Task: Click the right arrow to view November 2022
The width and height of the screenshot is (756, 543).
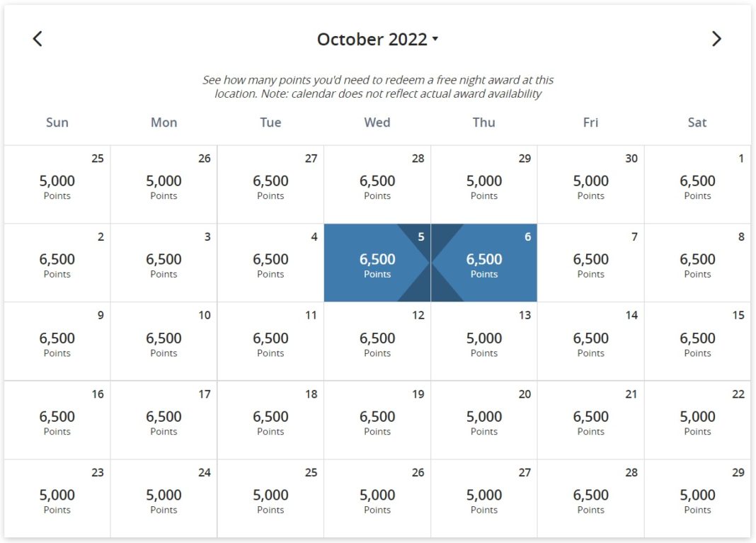Action: (x=717, y=39)
